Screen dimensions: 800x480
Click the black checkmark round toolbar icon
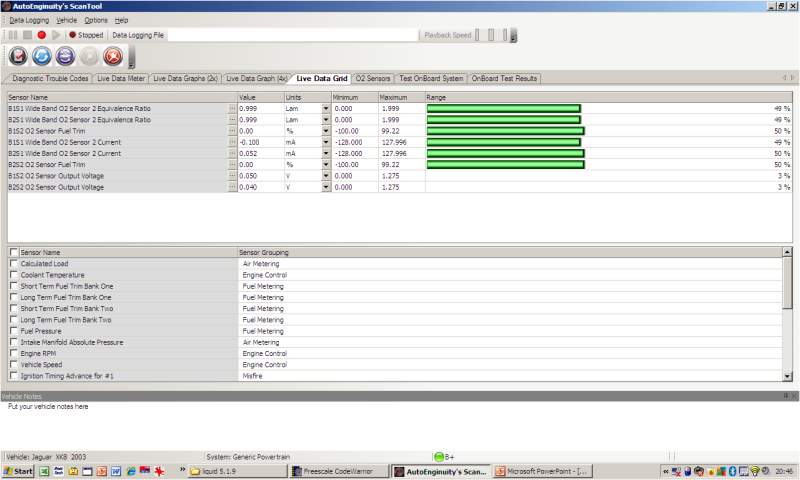[18, 56]
